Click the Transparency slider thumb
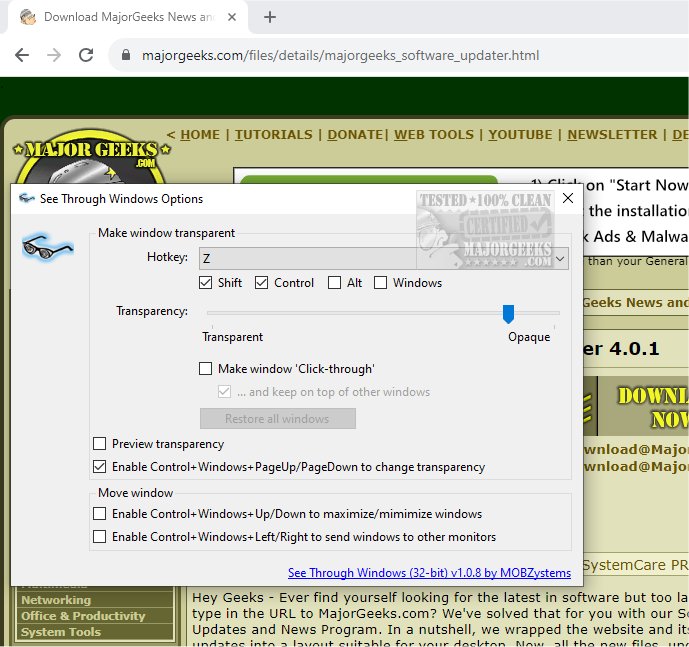This screenshot has height=647, width=689. (508, 314)
